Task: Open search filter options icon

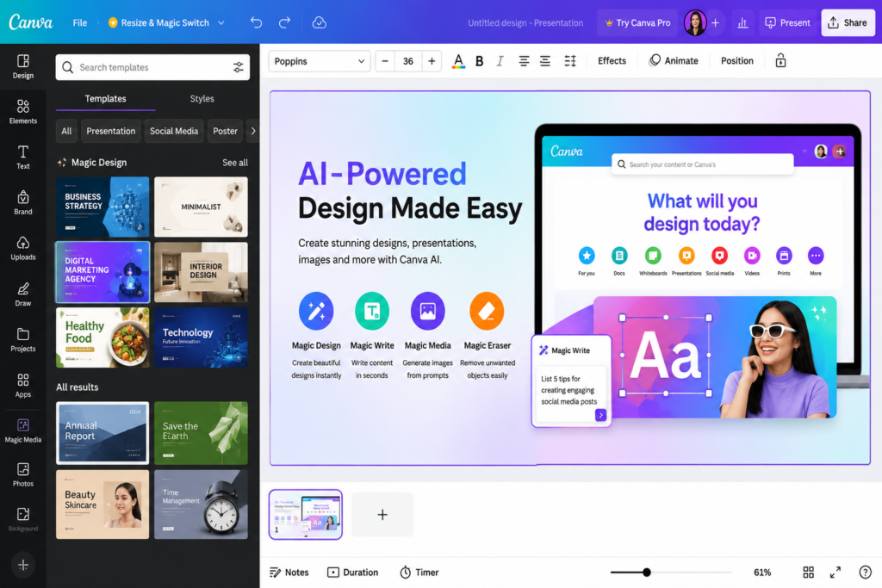Action: 239,67
